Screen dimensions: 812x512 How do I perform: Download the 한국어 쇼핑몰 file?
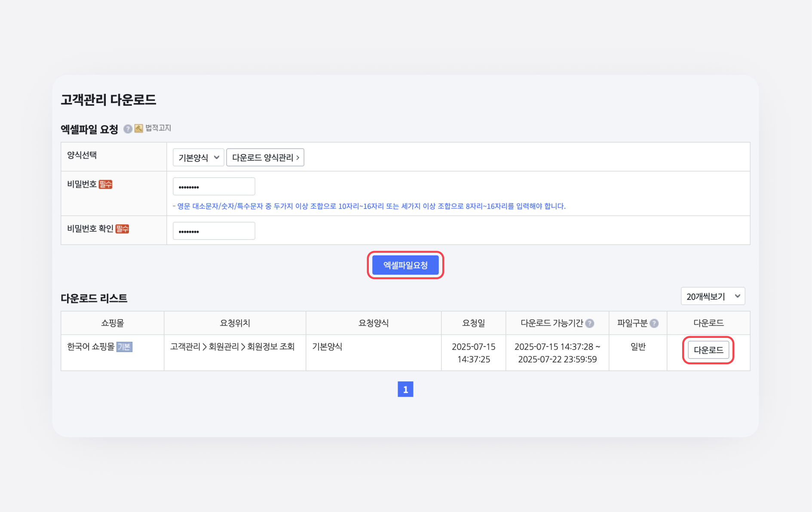[708, 350]
